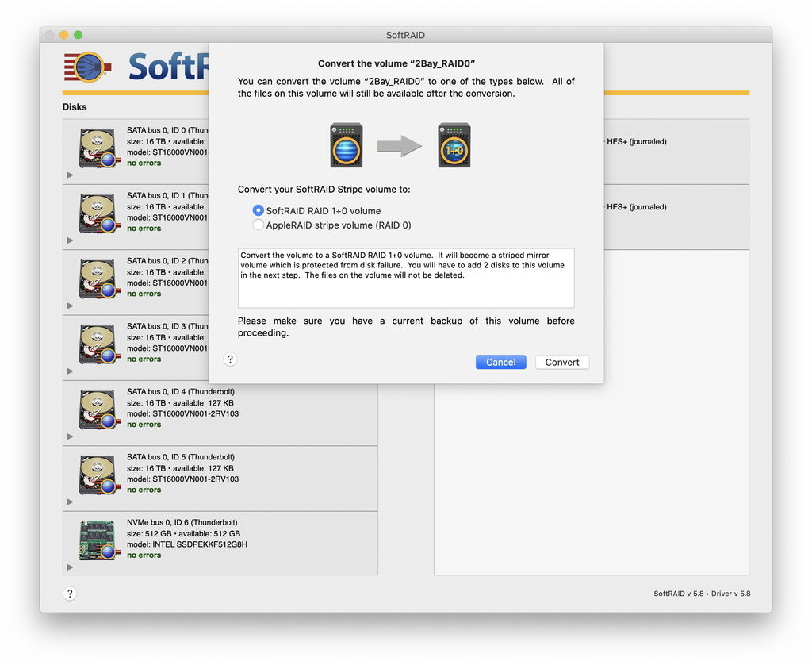Expand the NVMe bus 0, ID 6 disk details
The image size is (812, 665).
(x=70, y=567)
